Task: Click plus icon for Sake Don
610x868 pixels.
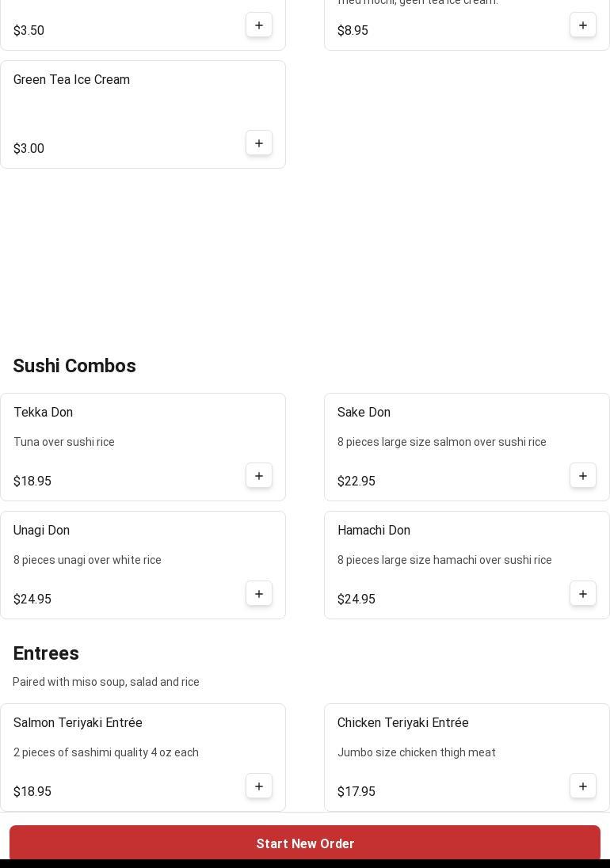Action: point(583,476)
